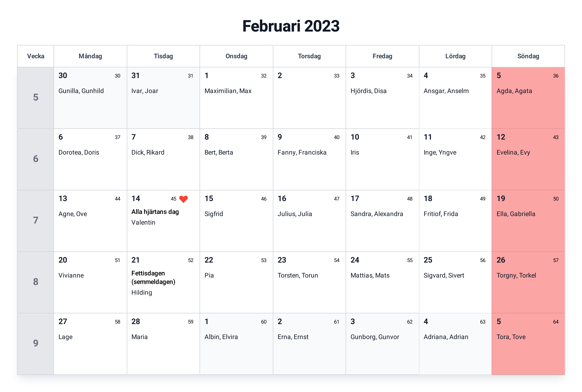Screen dimensions: 582x392
Task: Select the Alla hjärtans dag entry
Action: [155, 212]
